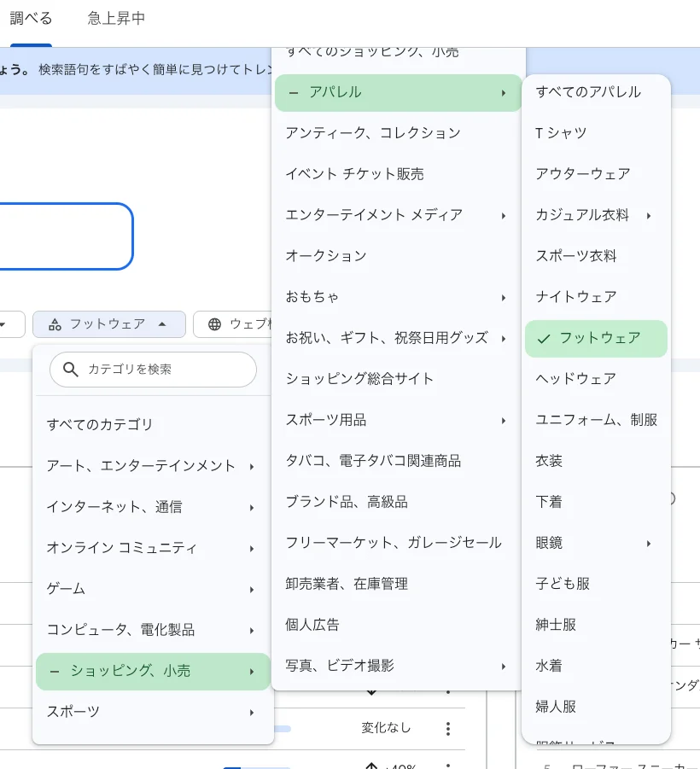Select the アパレル menu item
The image size is (700, 769).
(x=398, y=93)
